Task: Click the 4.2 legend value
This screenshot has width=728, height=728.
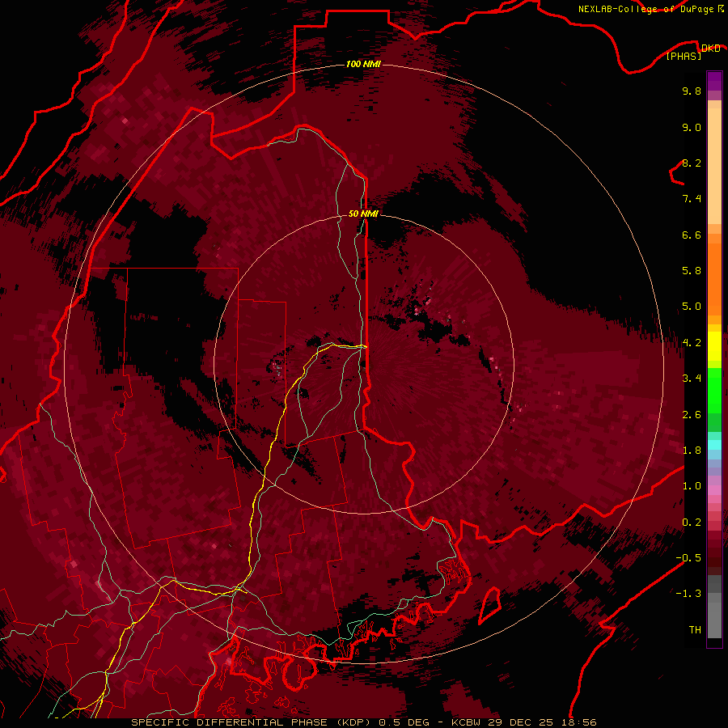Action: point(692,343)
